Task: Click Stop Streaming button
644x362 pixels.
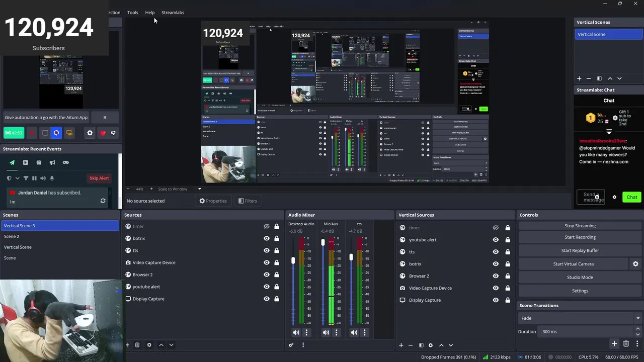Action: [x=580, y=226]
